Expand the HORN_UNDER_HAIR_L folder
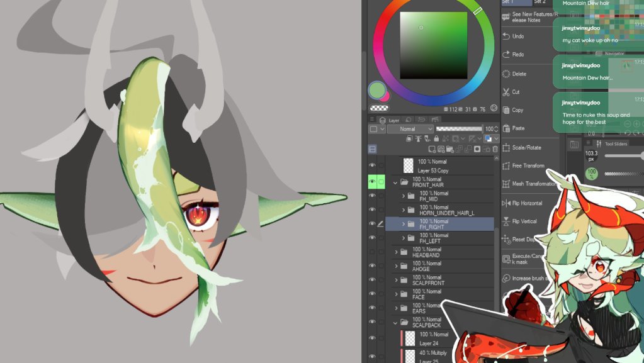 pyautogui.click(x=404, y=210)
